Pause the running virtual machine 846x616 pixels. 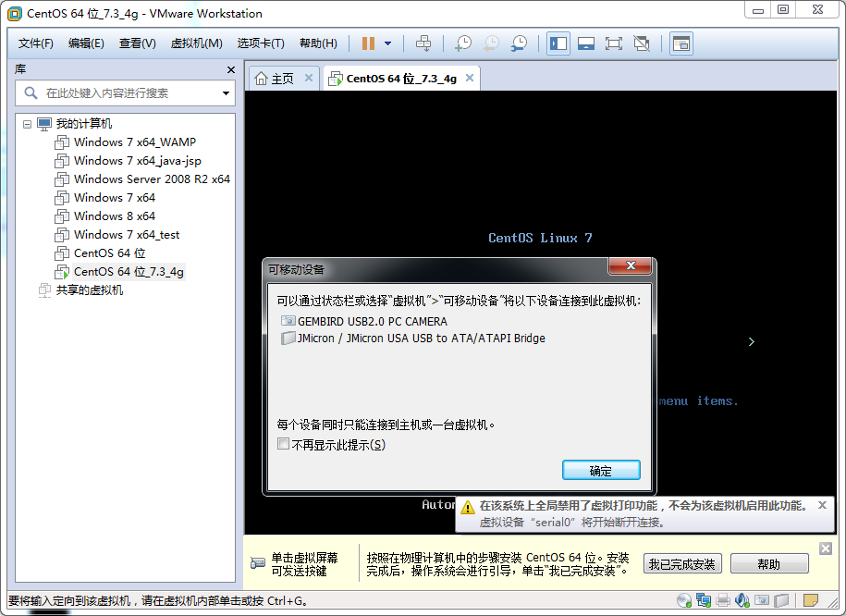[x=369, y=43]
